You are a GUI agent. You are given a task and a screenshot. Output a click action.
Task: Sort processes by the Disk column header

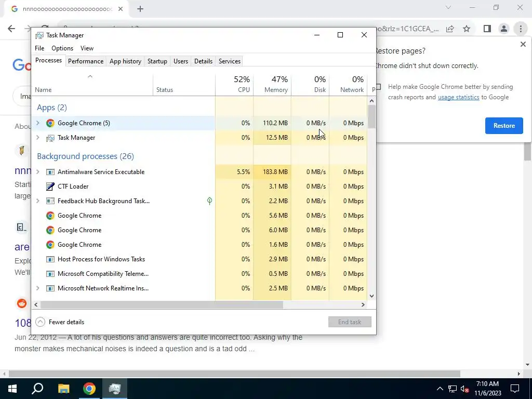pos(310,84)
